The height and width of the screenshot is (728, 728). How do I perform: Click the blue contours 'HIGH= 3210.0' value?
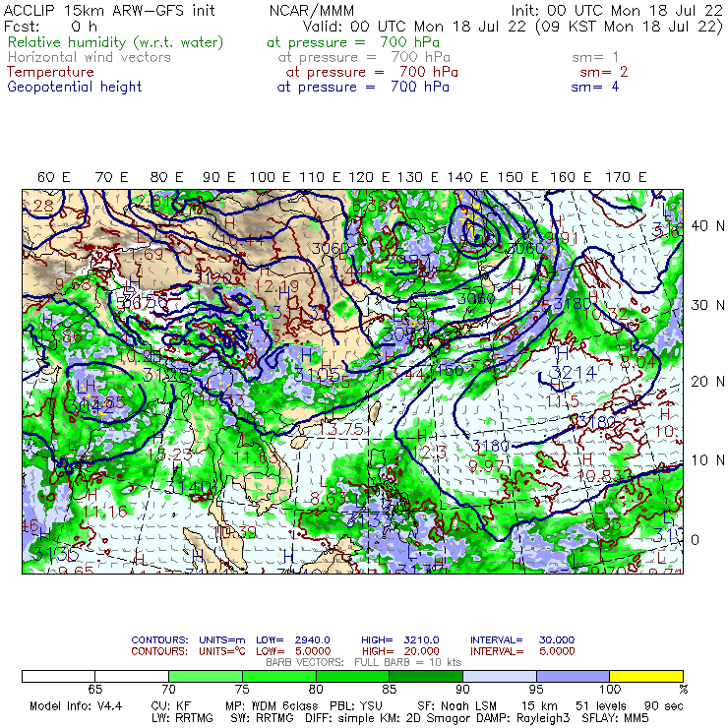pyautogui.click(x=400, y=639)
